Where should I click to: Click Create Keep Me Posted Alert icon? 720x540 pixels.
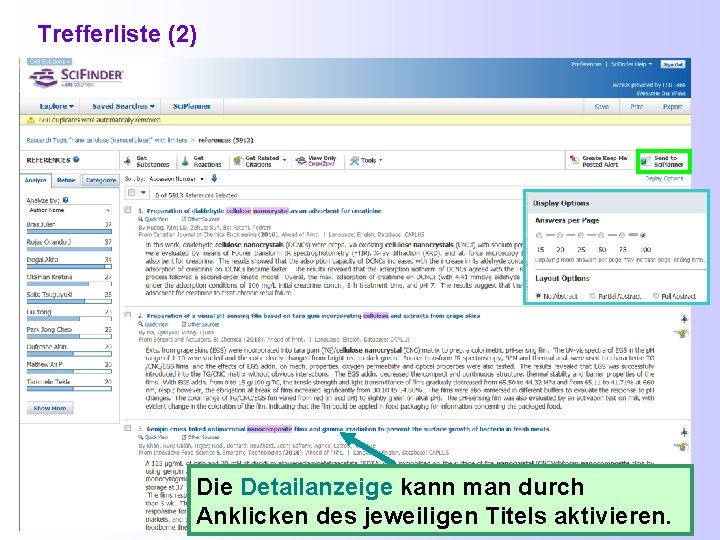(574, 160)
